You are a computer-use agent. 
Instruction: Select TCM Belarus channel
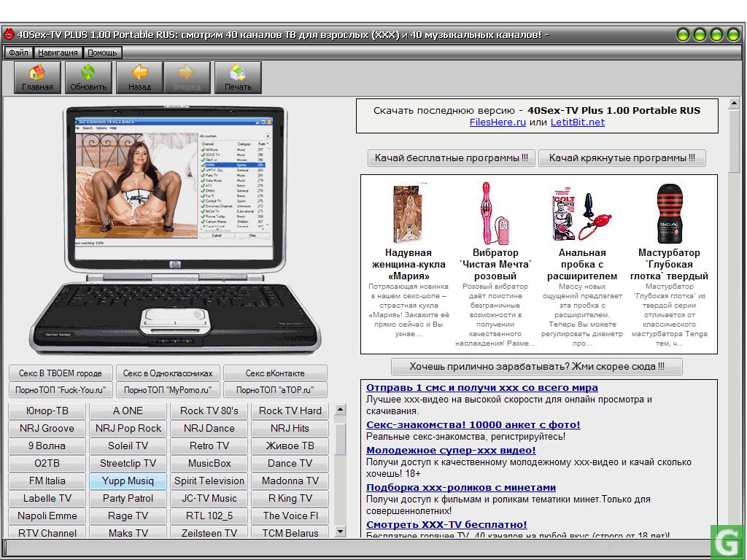tap(290, 532)
